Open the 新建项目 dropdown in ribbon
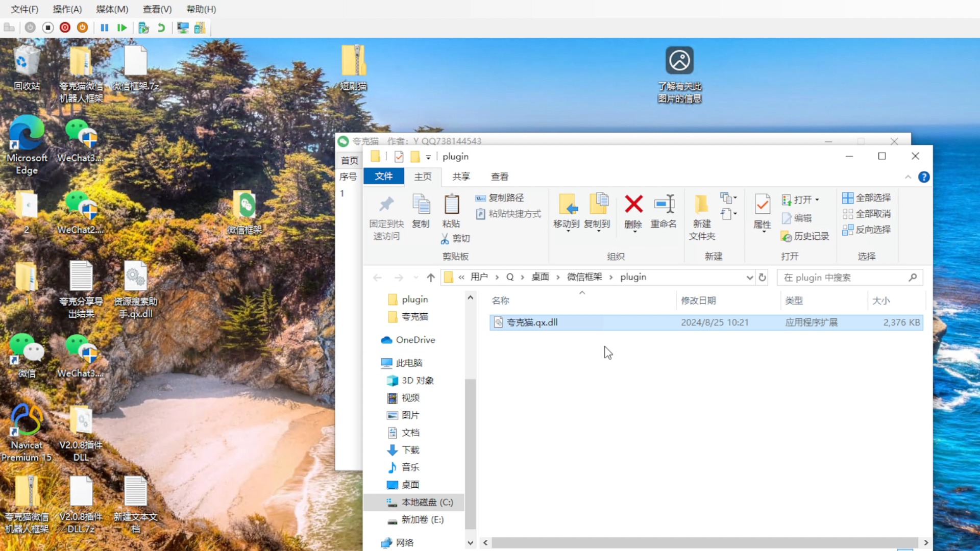The height and width of the screenshot is (551, 980). point(728,197)
